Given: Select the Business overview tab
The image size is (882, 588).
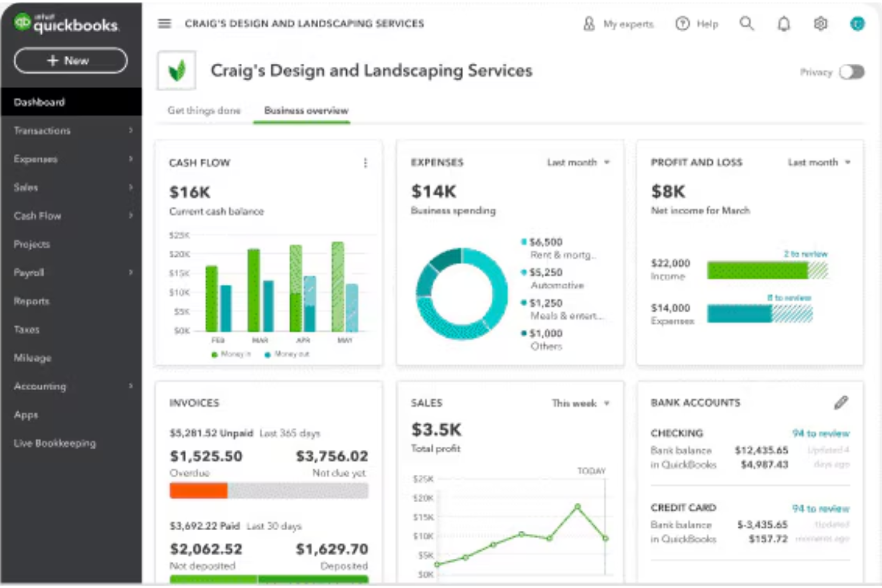Looking at the screenshot, I should (306, 110).
